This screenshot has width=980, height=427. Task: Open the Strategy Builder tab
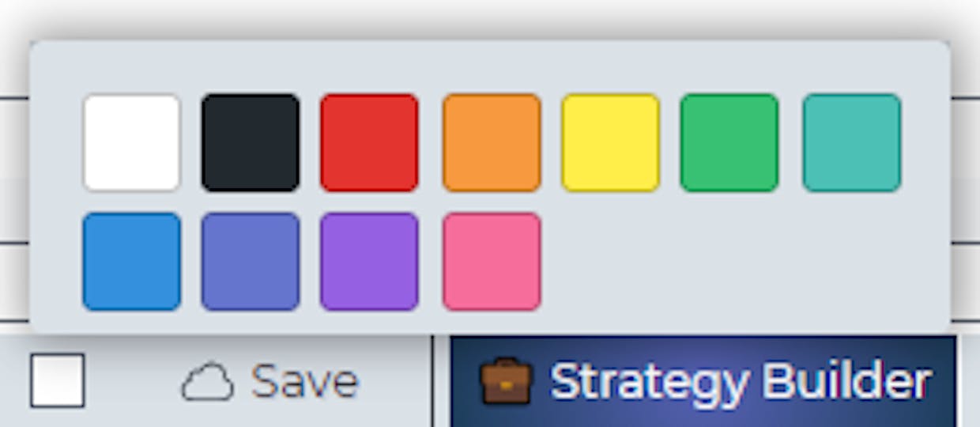tap(703, 382)
